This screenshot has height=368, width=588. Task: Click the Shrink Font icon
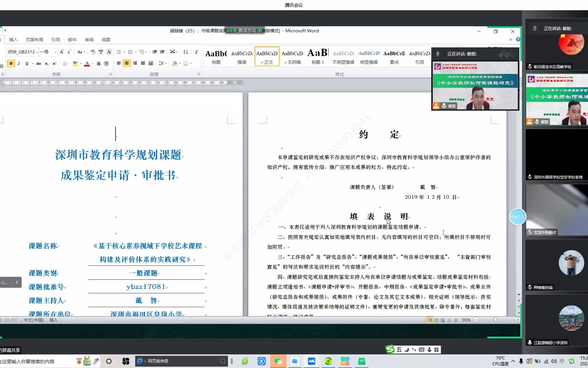69,52
